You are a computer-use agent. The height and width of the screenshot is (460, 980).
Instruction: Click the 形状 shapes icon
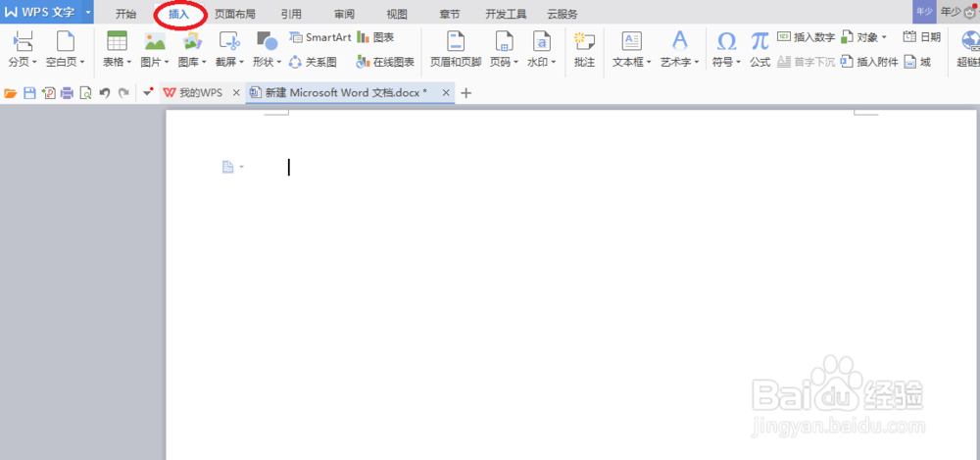[x=267, y=41]
